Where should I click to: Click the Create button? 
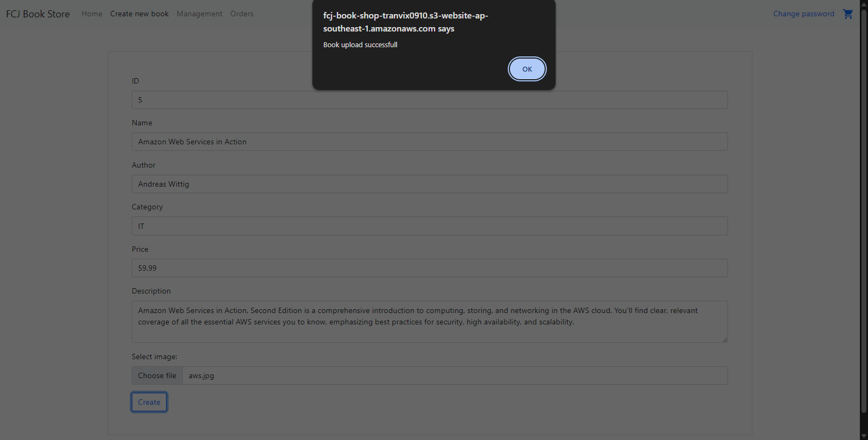pyautogui.click(x=149, y=402)
